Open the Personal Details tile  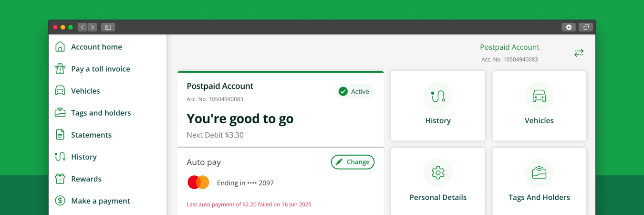pos(438,182)
